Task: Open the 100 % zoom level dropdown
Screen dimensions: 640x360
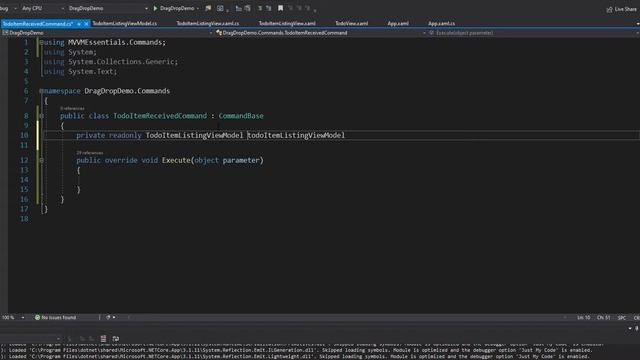Action: tap(13, 317)
